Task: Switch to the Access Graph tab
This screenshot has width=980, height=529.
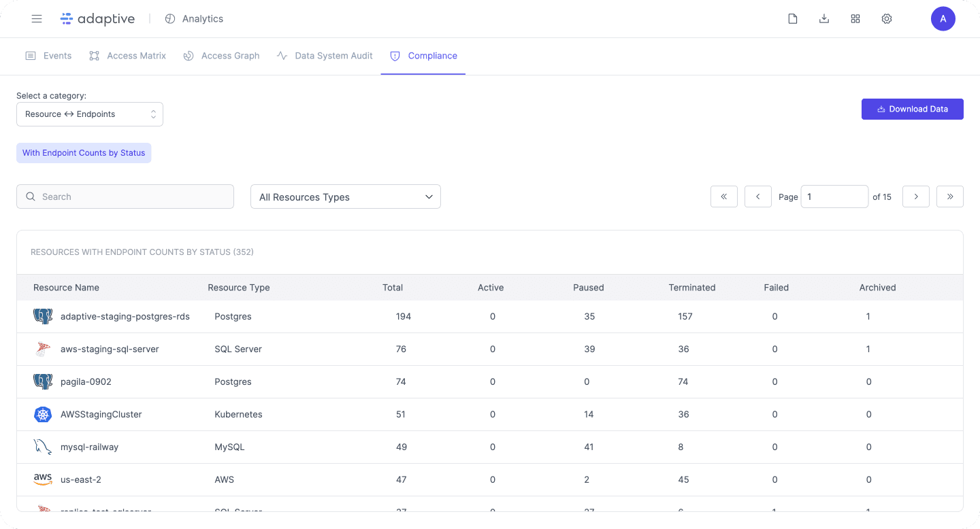Action: pos(222,56)
